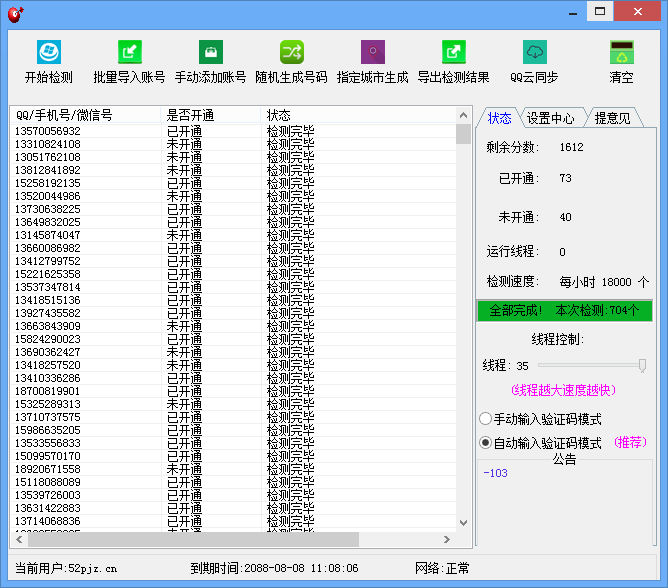This screenshot has width=668, height=588.
Task: Open the 设置中心 tab
Action: (550, 118)
